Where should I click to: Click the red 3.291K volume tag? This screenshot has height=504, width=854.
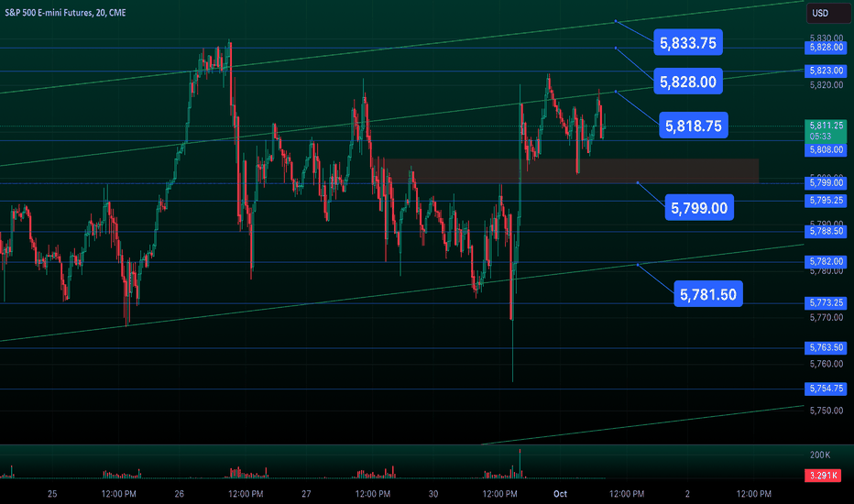tap(823, 475)
